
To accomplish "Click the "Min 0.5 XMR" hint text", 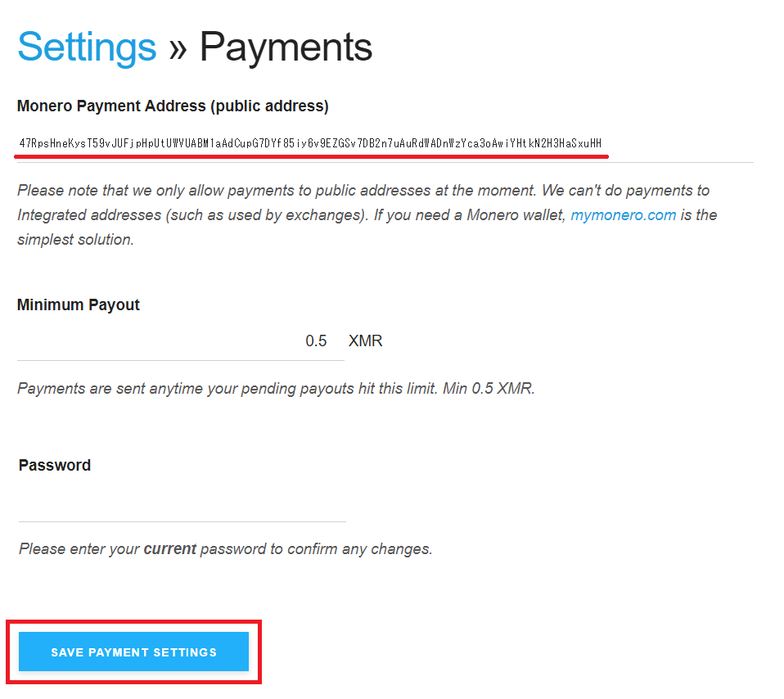I will (x=489, y=389).
